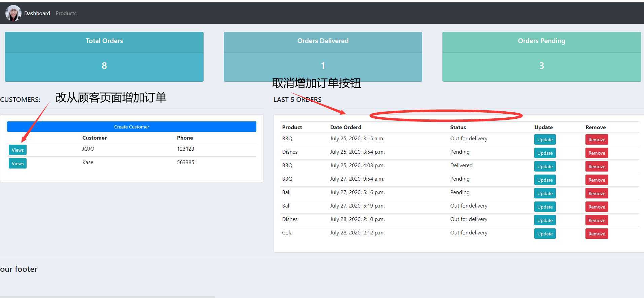Select phone number 123123
This screenshot has width=644, height=298.
pyautogui.click(x=186, y=149)
